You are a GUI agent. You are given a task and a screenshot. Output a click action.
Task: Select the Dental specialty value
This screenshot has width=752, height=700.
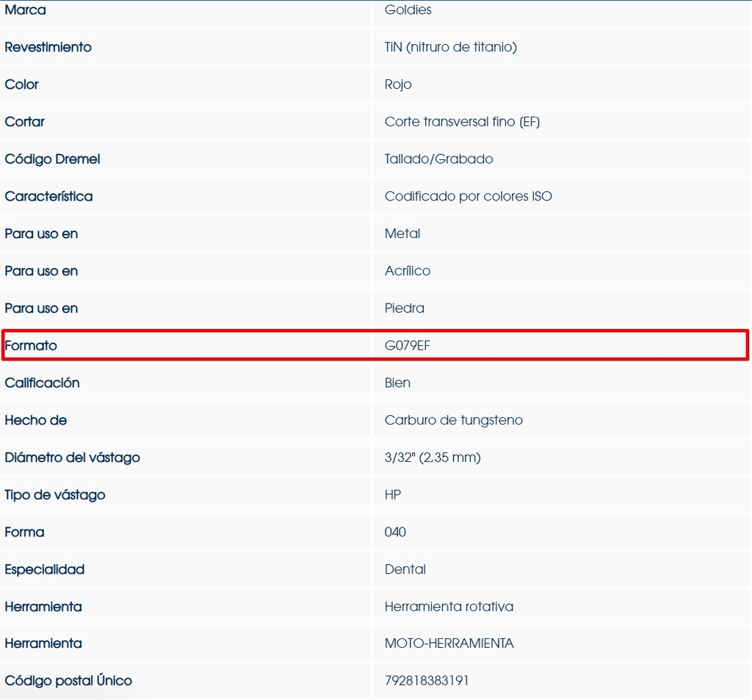[x=405, y=569]
